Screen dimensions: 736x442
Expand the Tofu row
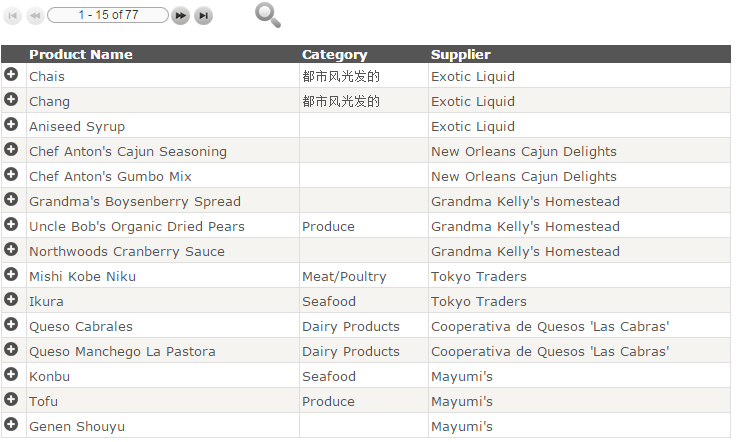[11, 400]
